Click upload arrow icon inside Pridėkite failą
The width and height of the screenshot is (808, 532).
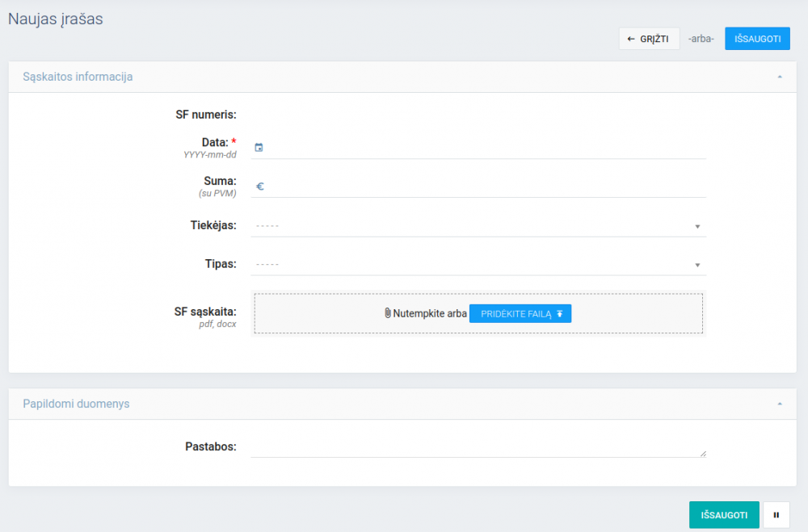tap(560, 313)
